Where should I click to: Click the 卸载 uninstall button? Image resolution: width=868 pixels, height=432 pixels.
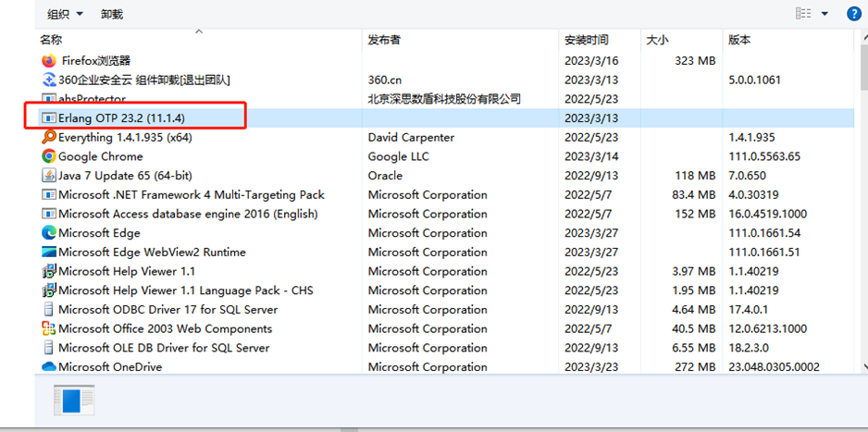(x=112, y=14)
